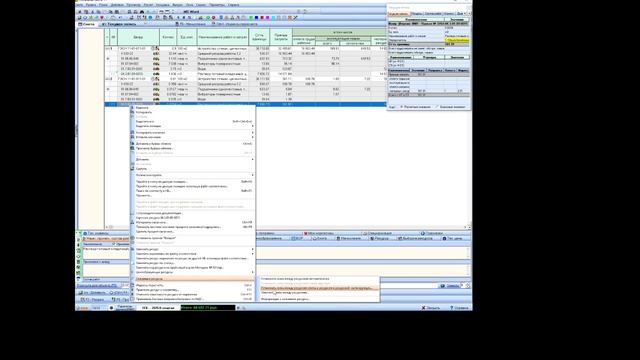Open the Параметры menu
This screenshot has height=360, width=640.
(217, 5)
